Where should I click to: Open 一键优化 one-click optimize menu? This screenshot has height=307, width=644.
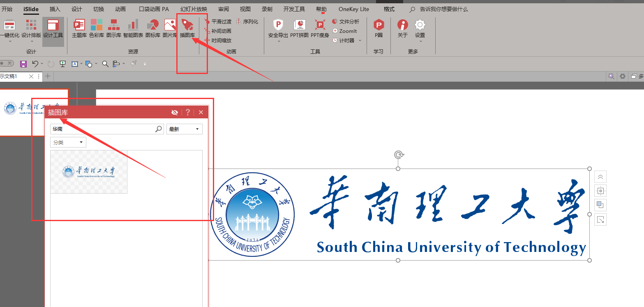(x=9, y=30)
